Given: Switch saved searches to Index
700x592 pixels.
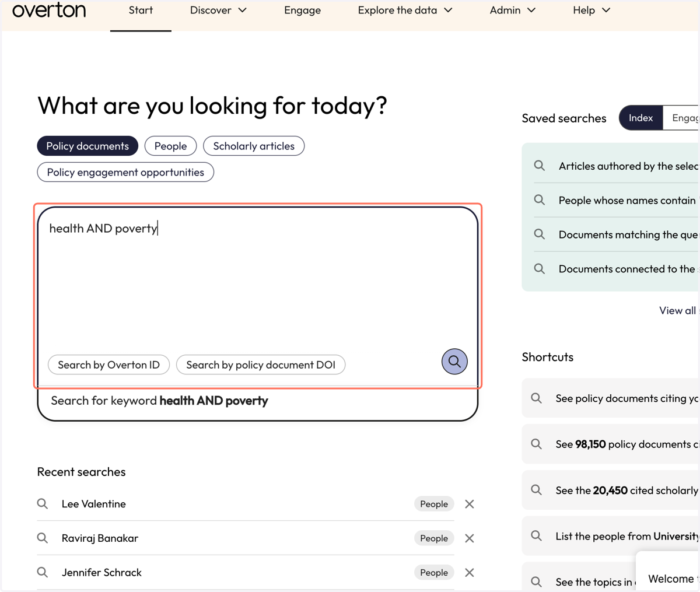Looking at the screenshot, I should [640, 118].
